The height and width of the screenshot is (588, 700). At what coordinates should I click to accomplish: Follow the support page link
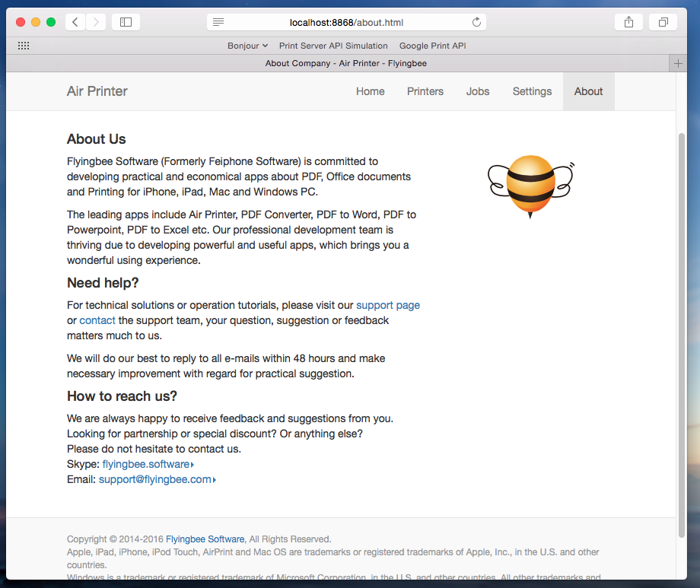pos(387,305)
